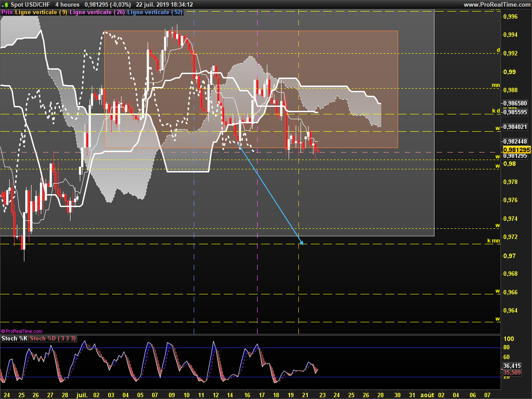This screenshot has height=399, width=532.
Task: Click the 4 heures timeframe label
Action: (x=67, y=4)
